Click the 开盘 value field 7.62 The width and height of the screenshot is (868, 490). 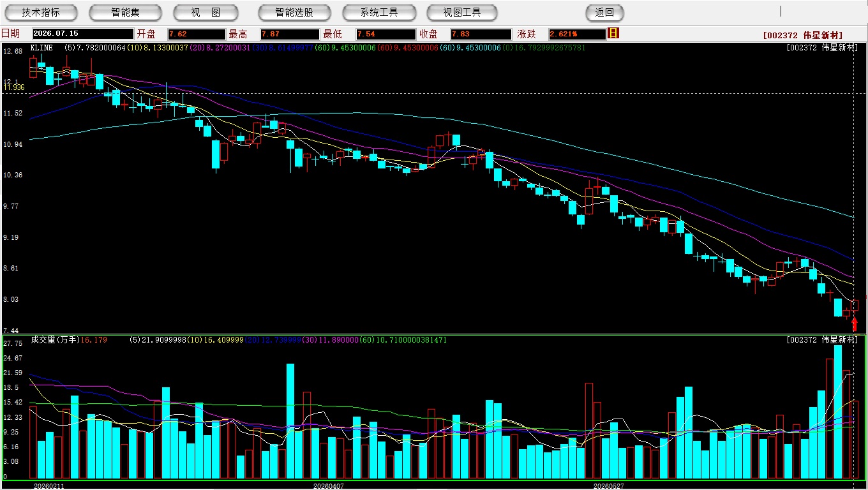pos(197,34)
